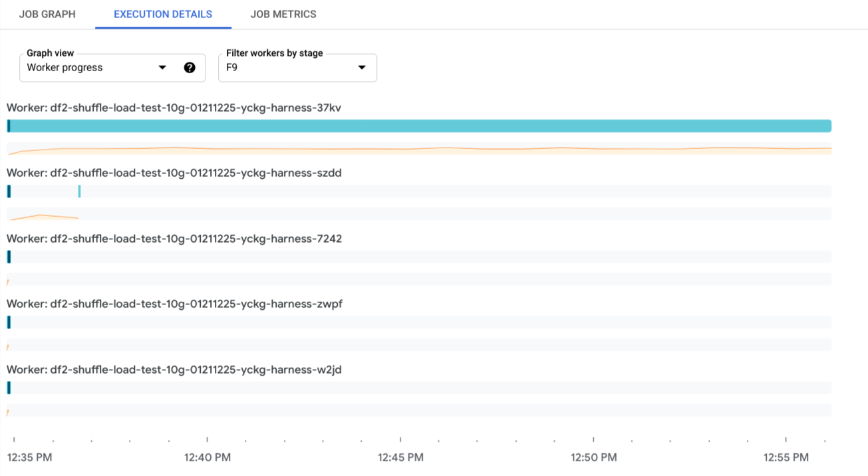Open the Graph view help tooltip icon

(190, 67)
